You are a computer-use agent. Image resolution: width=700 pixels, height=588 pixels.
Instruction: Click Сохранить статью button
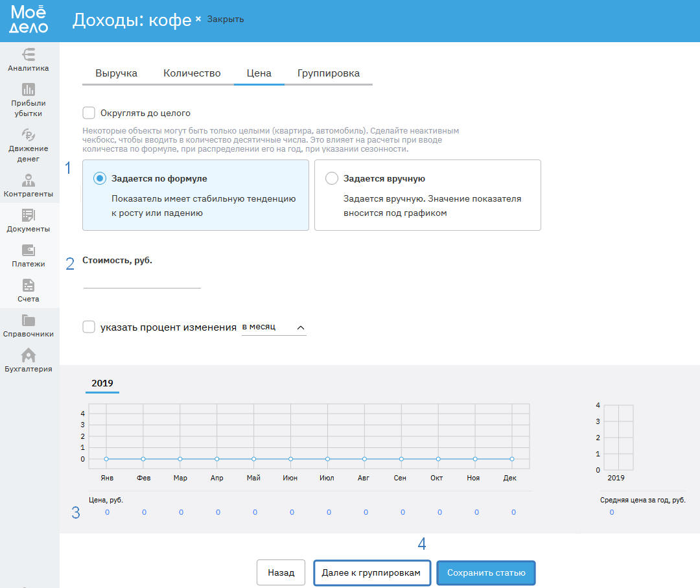click(486, 572)
